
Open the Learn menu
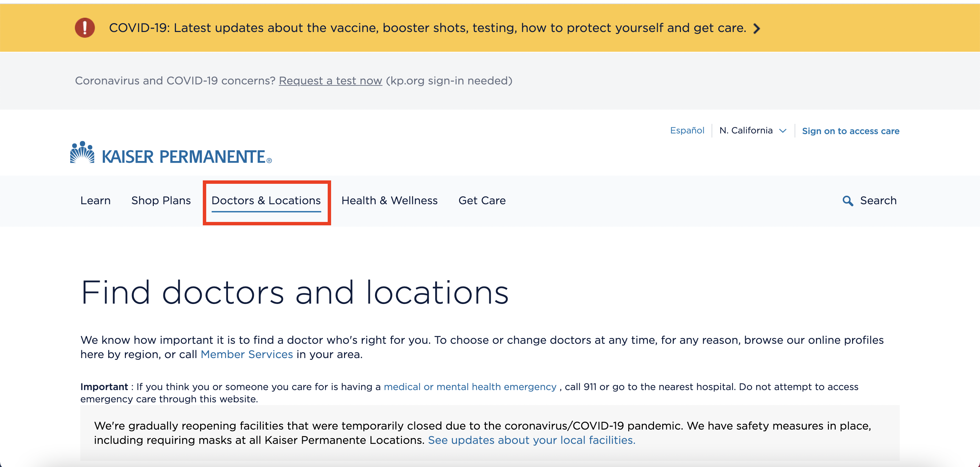(x=96, y=200)
